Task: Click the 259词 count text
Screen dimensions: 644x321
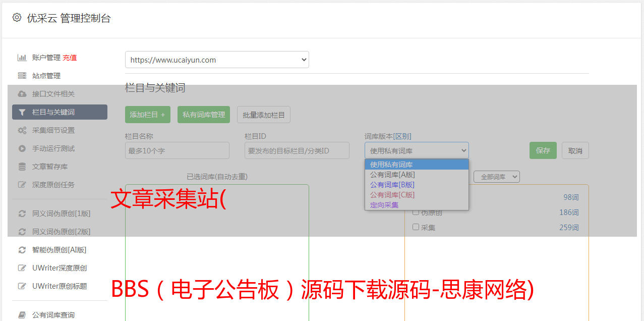Action: [569, 228]
